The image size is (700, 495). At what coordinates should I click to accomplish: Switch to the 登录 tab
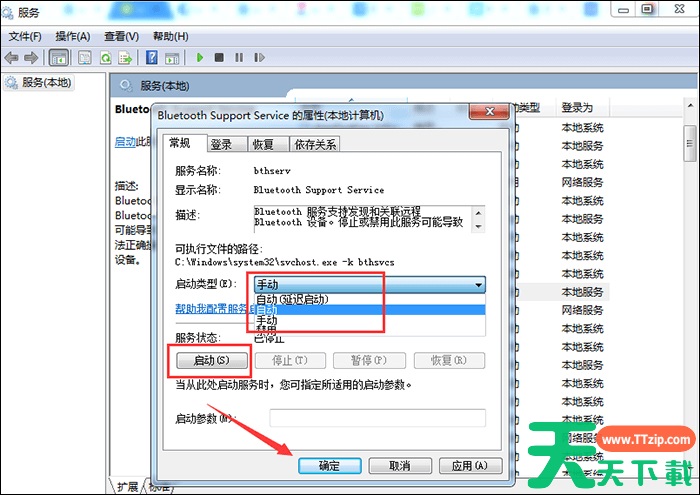221,145
